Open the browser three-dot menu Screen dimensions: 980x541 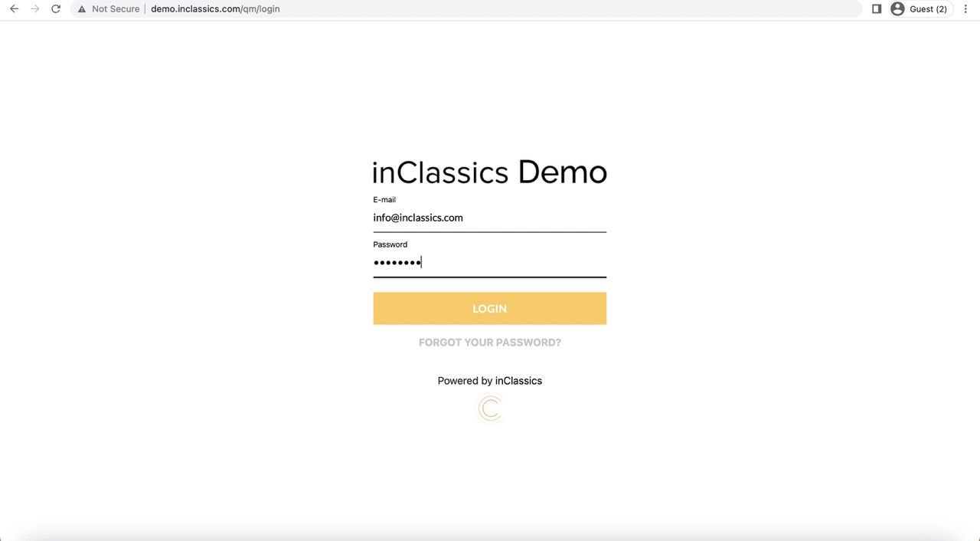[x=965, y=9]
